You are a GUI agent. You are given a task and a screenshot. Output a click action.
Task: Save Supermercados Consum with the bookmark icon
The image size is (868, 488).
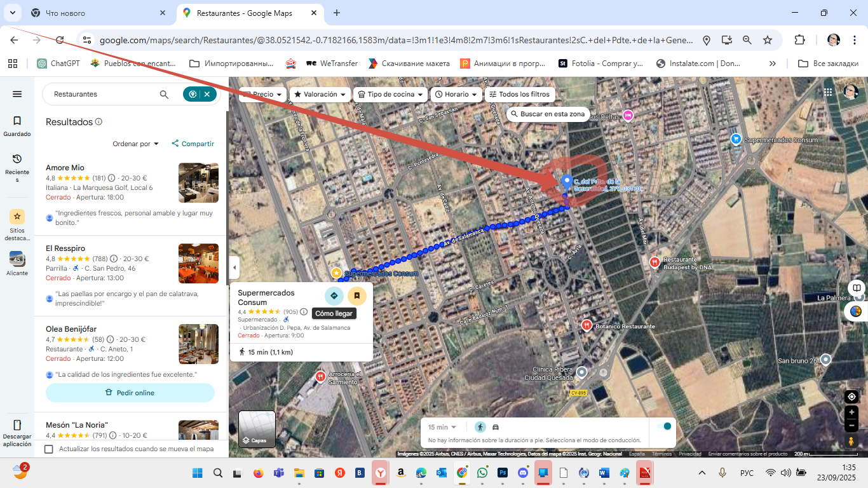[357, 295]
